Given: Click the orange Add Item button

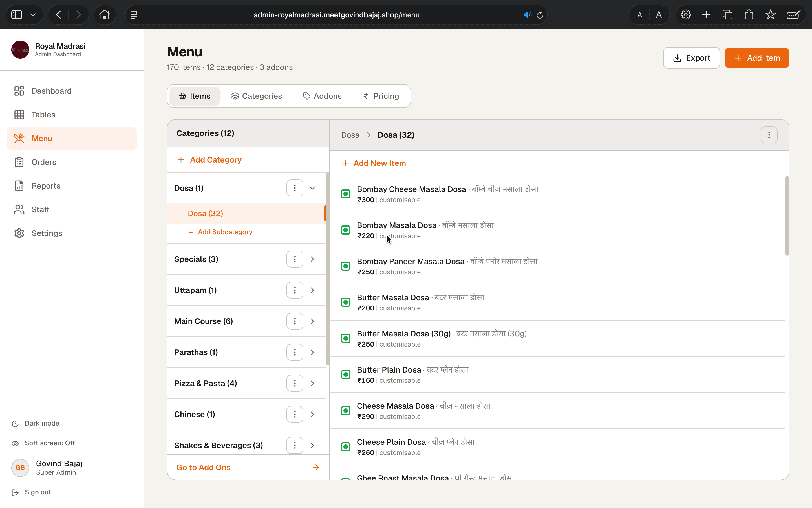Looking at the screenshot, I should tap(757, 58).
